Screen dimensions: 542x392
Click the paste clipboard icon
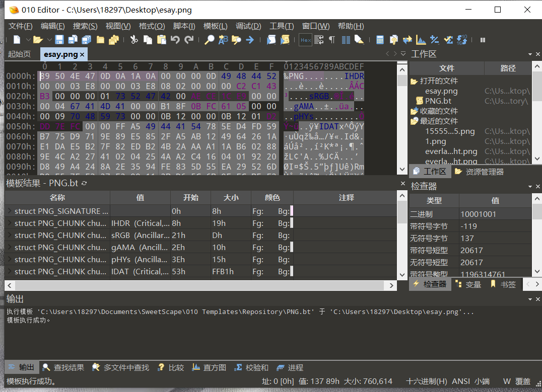161,40
